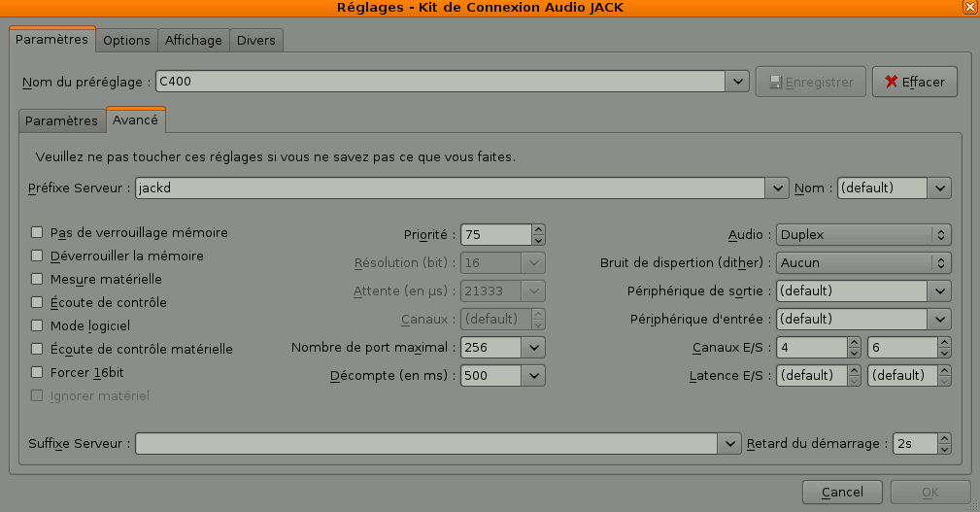Expand the Préfixe Serveur dropdown

[777, 188]
